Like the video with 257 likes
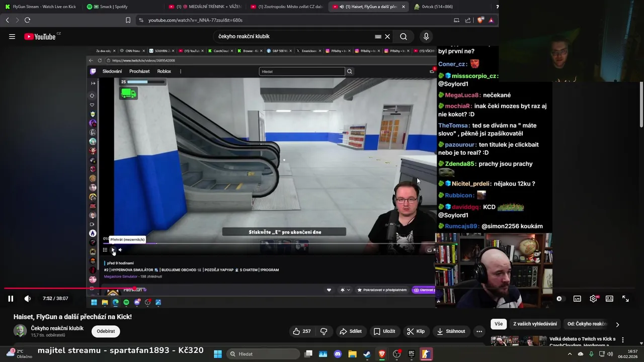The width and height of the screenshot is (644, 362). [x=301, y=331]
